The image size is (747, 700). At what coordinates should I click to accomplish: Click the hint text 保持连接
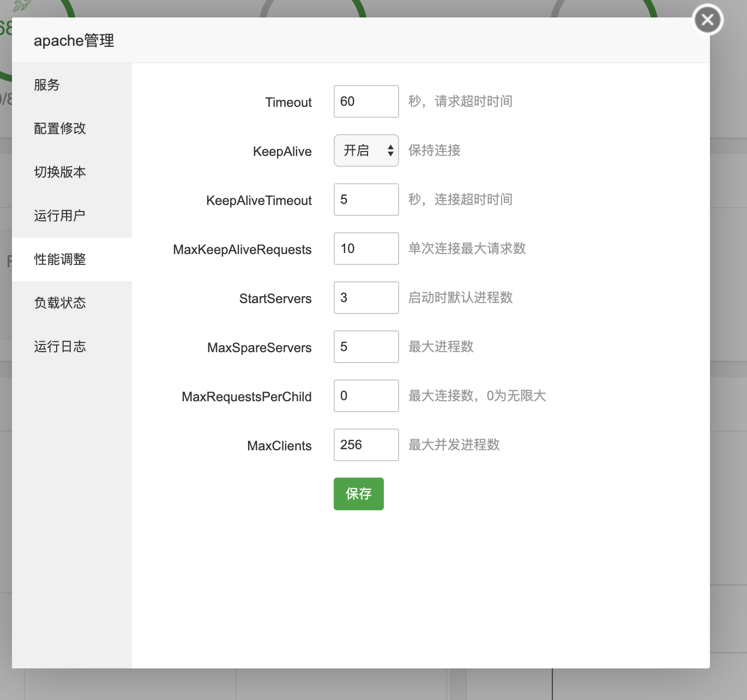click(435, 150)
